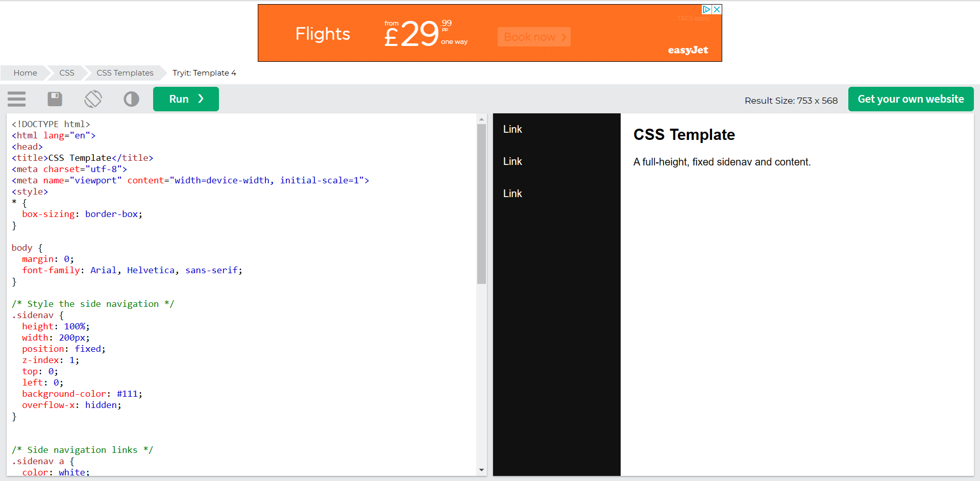Click the second Link in the sidenav
The width and height of the screenshot is (980, 481).
512,162
